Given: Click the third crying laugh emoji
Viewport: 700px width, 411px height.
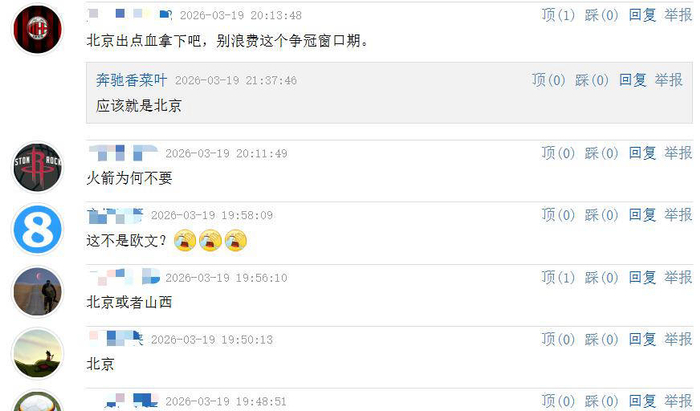Looking at the screenshot, I should [236, 240].
